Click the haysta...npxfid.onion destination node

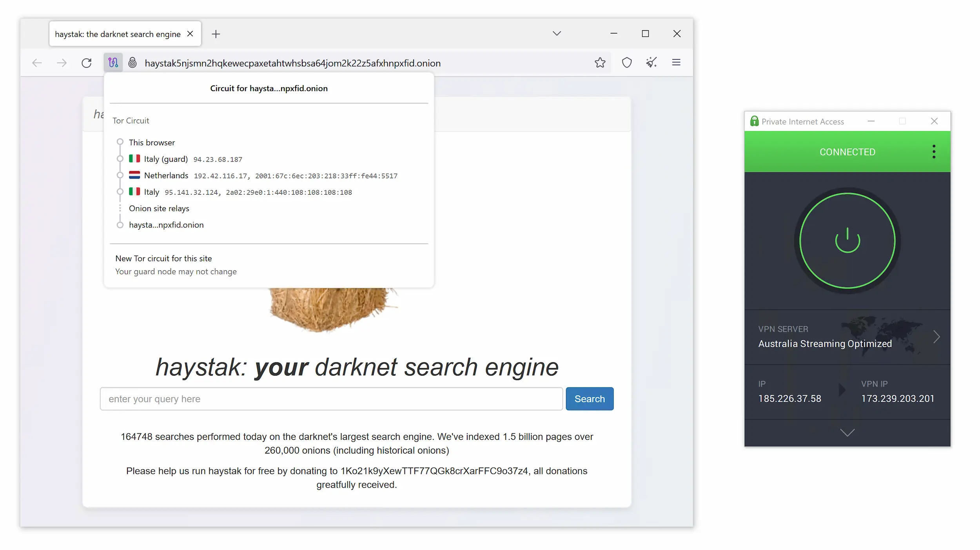point(166,224)
